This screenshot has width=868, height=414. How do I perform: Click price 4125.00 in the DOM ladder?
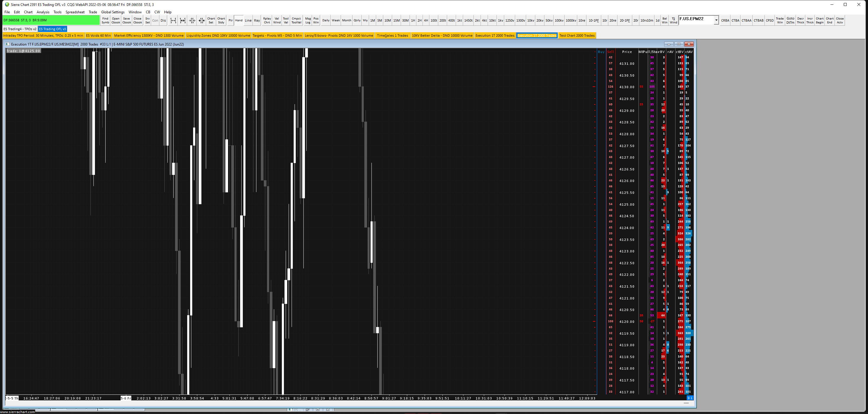coord(626,204)
